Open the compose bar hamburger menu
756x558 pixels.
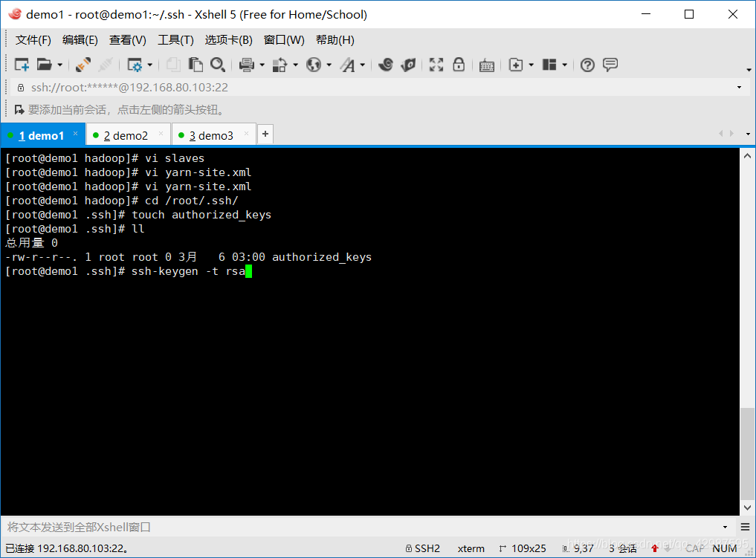coord(745,527)
